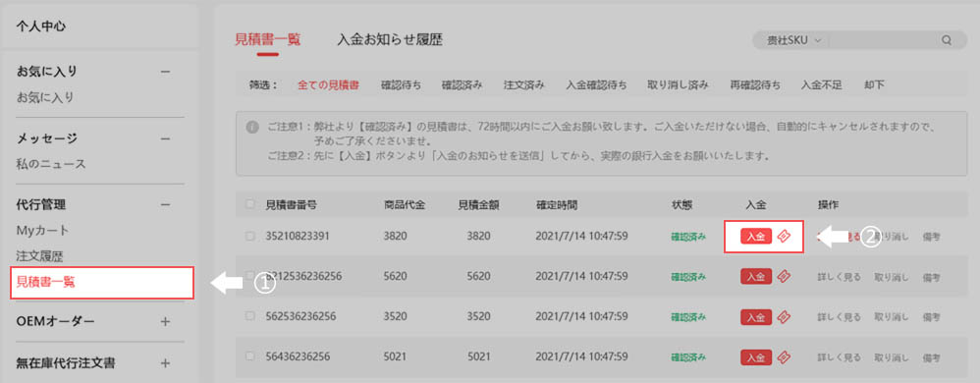
Task: Click 確認済み status for quote 56436236256
Action: pos(688,357)
